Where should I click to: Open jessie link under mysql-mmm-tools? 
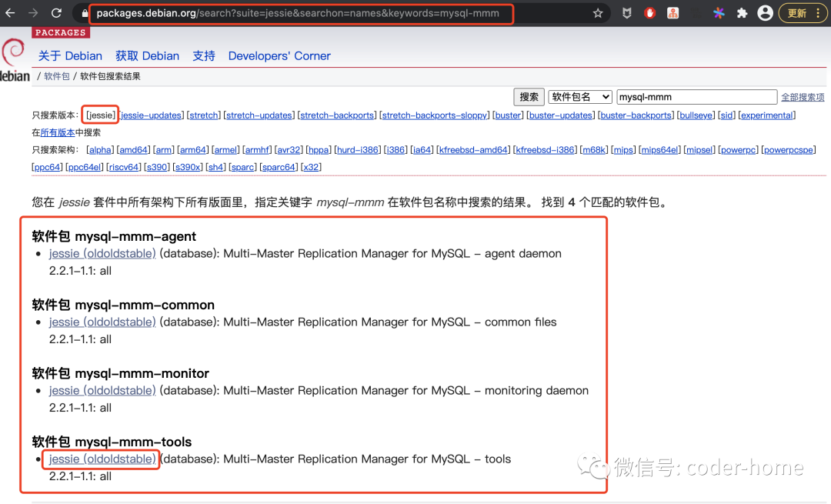click(102, 459)
